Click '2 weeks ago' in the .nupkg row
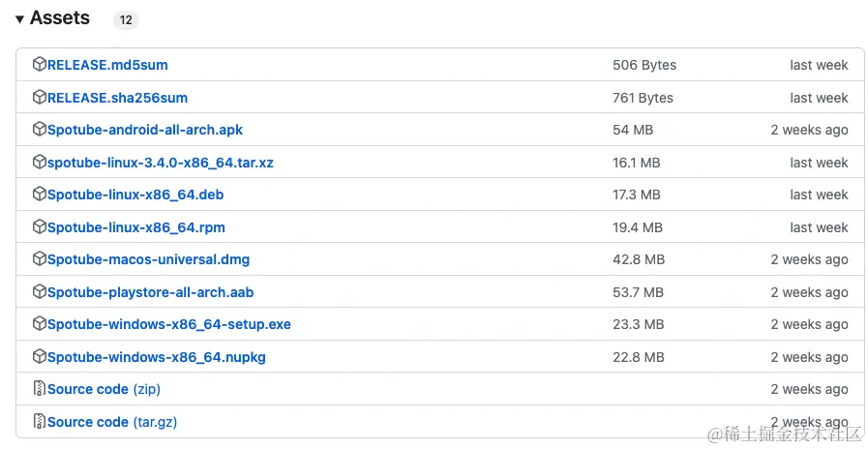 pos(809,357)
